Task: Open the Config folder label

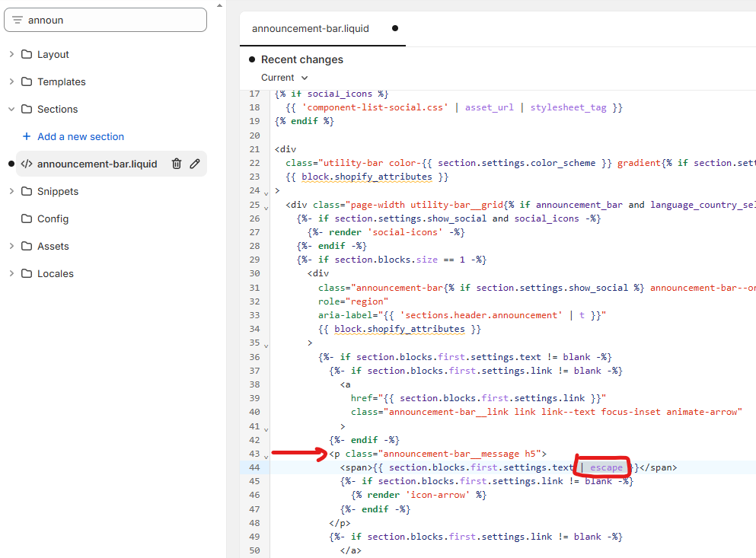Action: (53, 219)
